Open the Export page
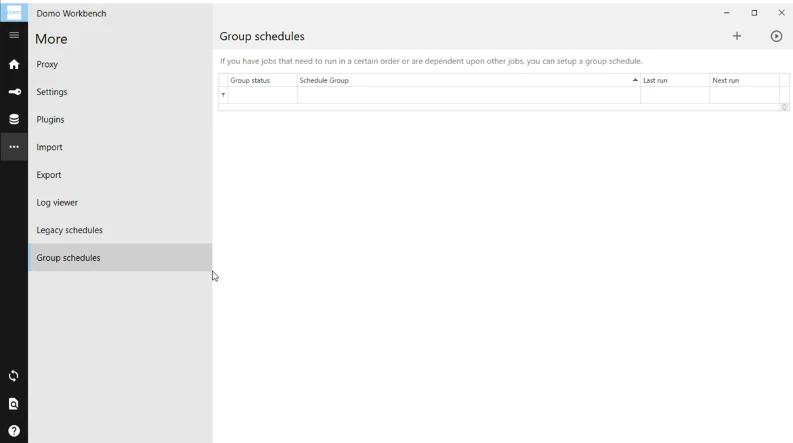The height and width of the screenshot is (443, 793). coord(49,175)
